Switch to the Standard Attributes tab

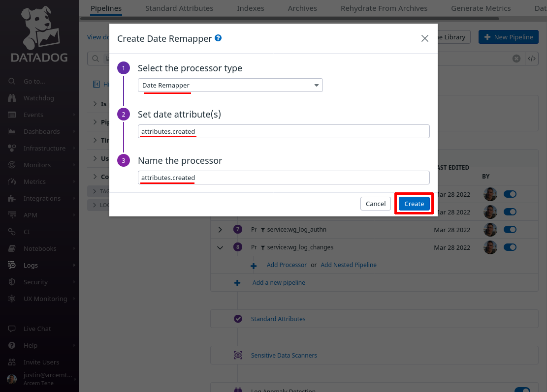coord(179,8)
